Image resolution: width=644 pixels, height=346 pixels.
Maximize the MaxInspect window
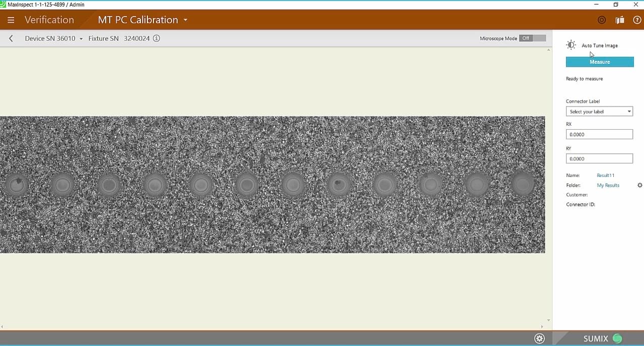(x=616, y=4)
